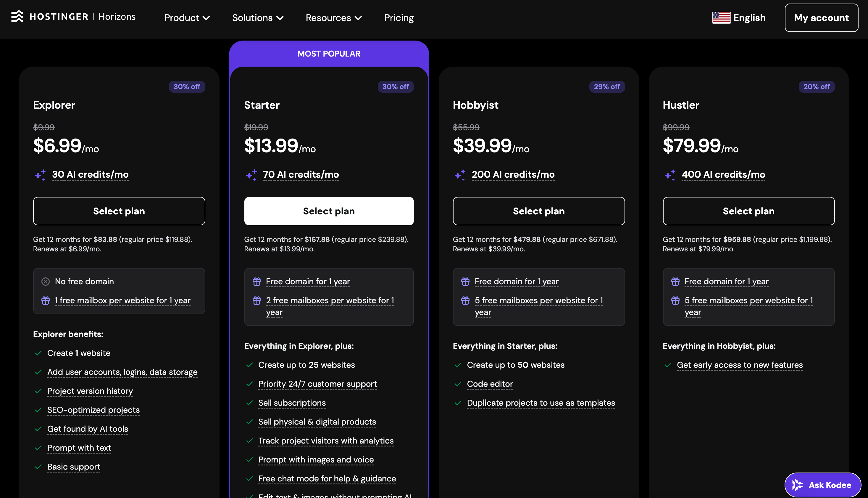Click the checkmark beside Code editor in Hobbyist

tap(458, 384)
